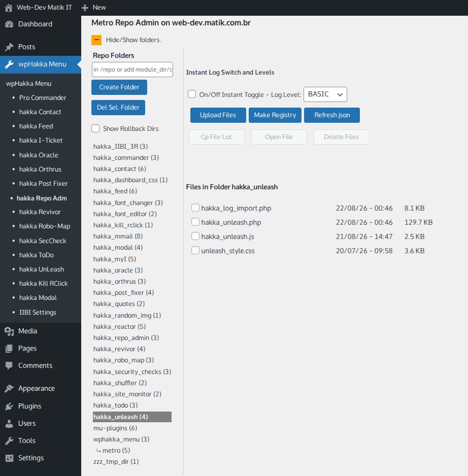
Task: Toggle the On/Off Instant Toggle checkbox
Action: pyautogui.click(x=192, y=94)
